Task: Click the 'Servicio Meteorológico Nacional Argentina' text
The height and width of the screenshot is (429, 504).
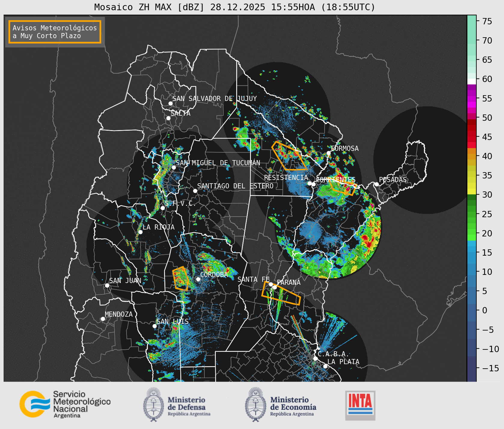Action: (82, 404)
